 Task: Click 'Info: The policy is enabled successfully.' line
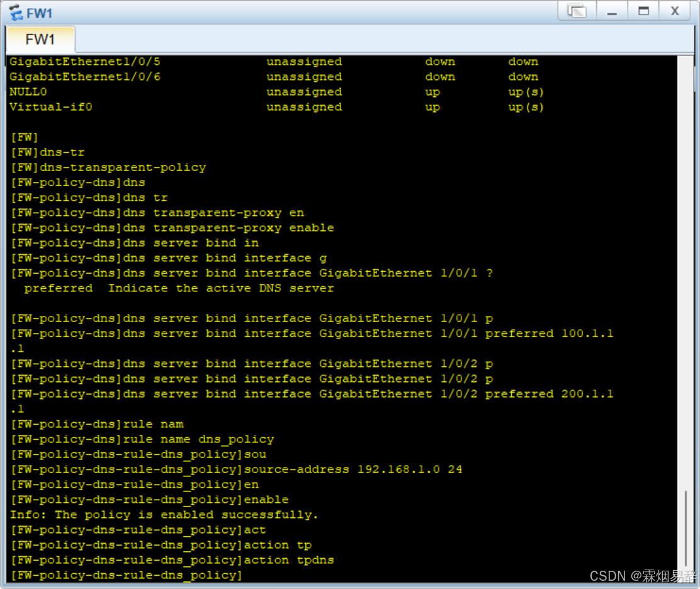pos(164,515)
